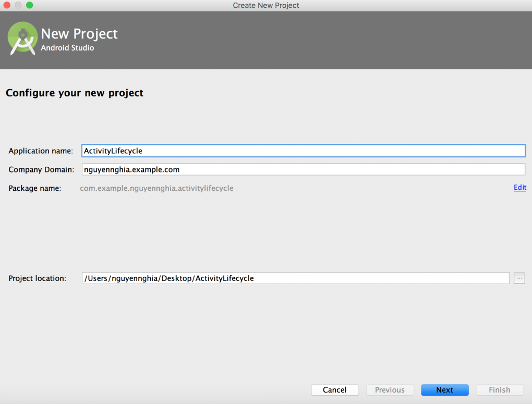Cancel the new project wizard
This screenshot has height=404, width=532.
point(335,390)
